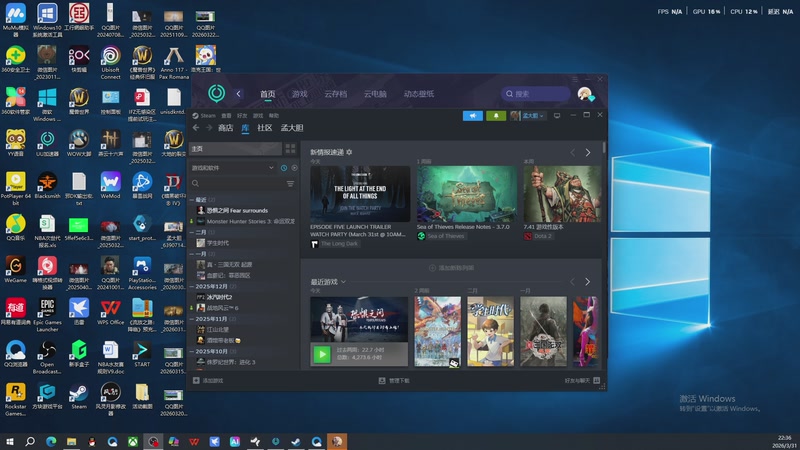Image resolution: width=800 pixels, height=450 pixels.
Task: Collapse the 2025年10月 library group
Action: click(x=192, y=351)
